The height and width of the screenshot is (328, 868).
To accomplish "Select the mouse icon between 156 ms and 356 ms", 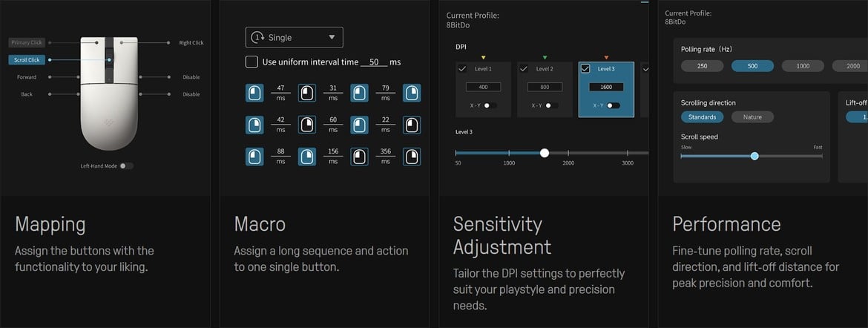I will pyautogui.click(x=359, y=157).
